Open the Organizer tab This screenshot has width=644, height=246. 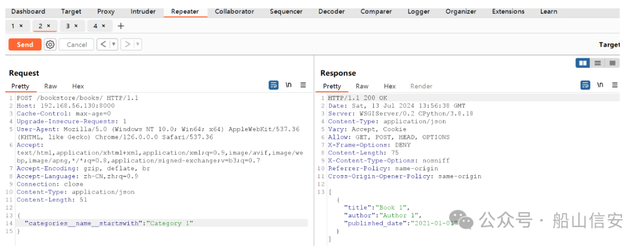pos(461,11)
